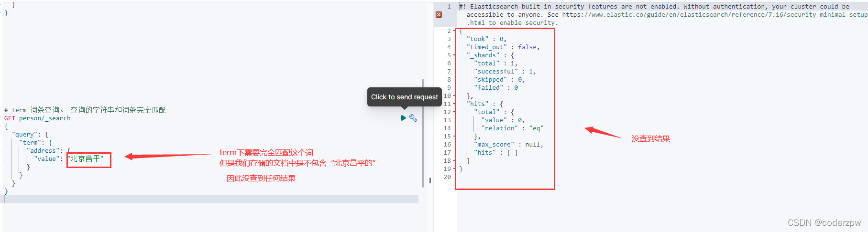
Task: Click the "address" key in the request
Action: (x=44, y=151)
